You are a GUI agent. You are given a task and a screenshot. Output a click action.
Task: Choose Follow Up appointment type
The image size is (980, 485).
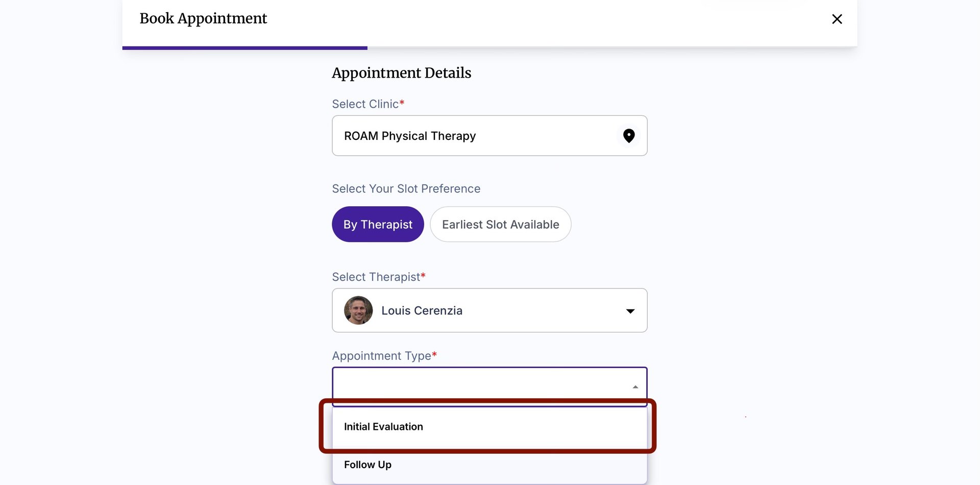coord(367,465)
